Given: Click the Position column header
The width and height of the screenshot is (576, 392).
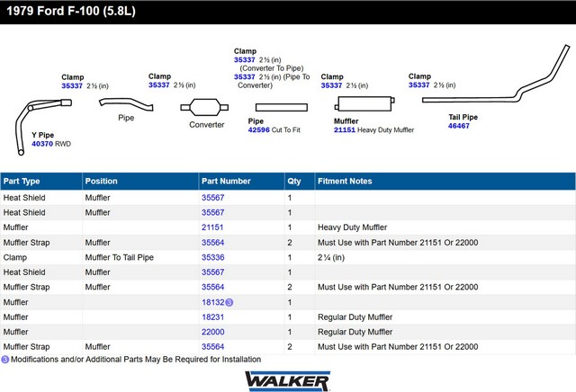Looking at the screenshot, I should click(140, 182).
